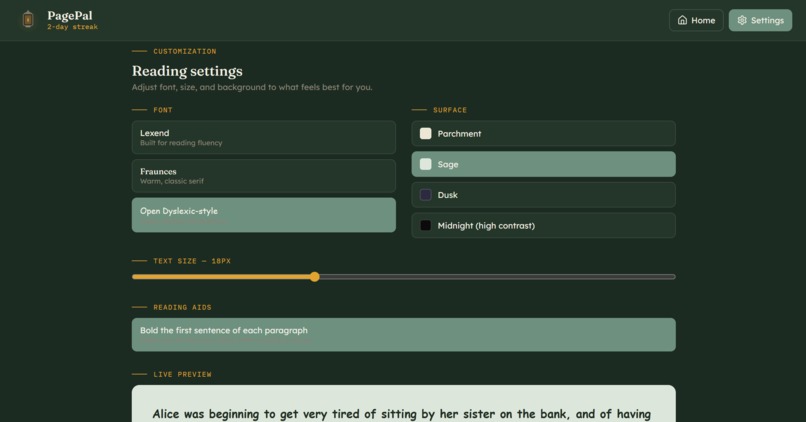Click the live preview Alice text panel
806x422 pixels.
(404, 403)
